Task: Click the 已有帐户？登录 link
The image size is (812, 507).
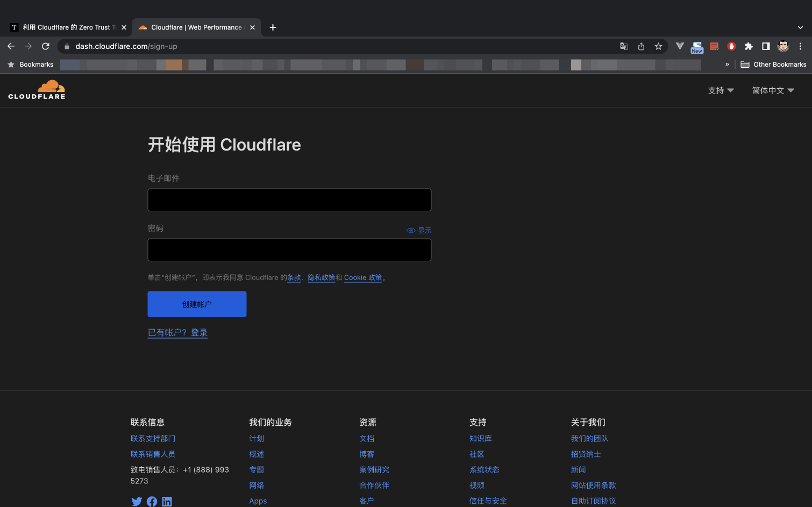Action: pos(177,333)
